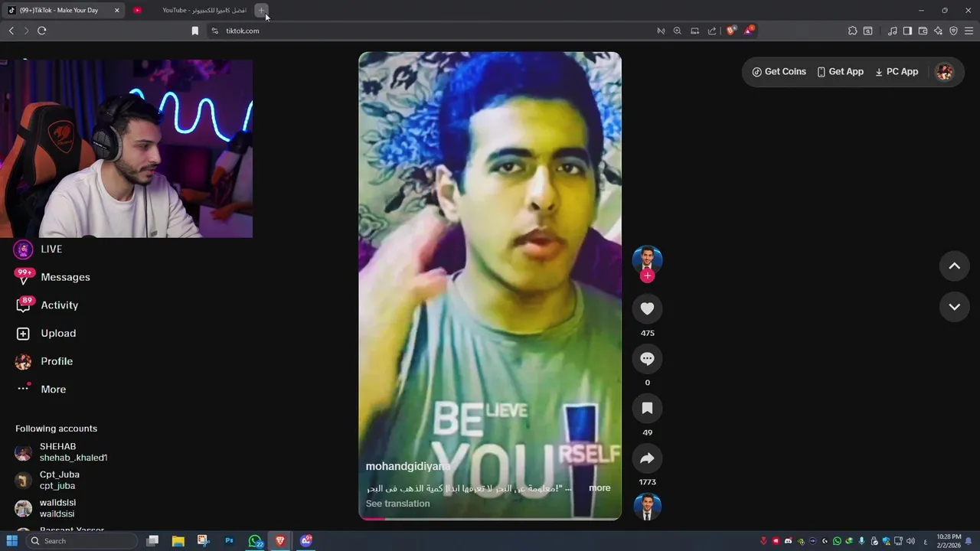Open Profile in the sidebar
The image size is (980, 551).
pos(45,361)
